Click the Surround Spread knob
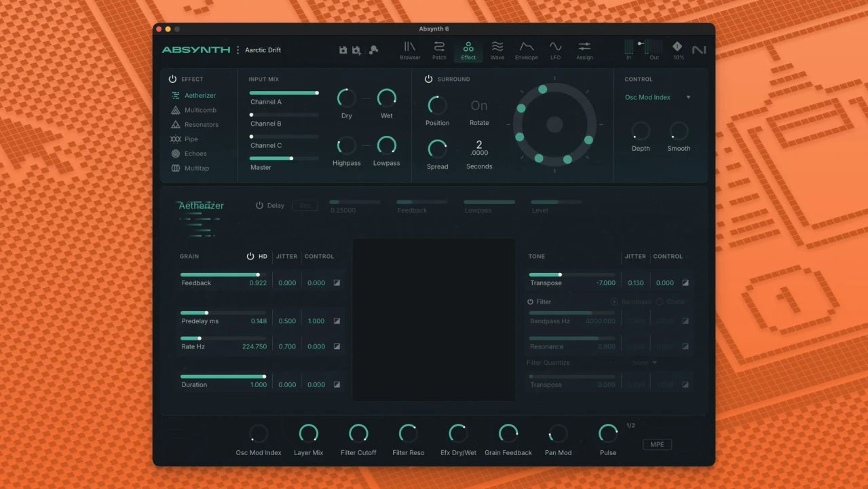The height and width of the screenshot is (489, 868). 438,149
